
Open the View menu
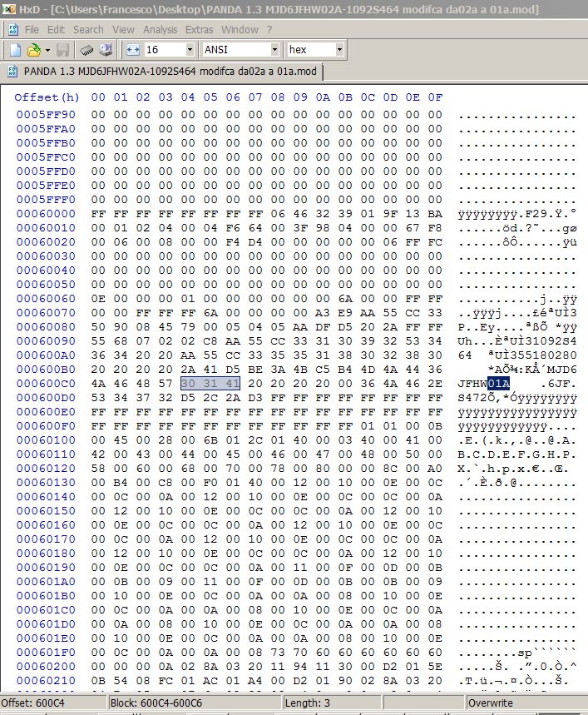[x=123, y=30]
